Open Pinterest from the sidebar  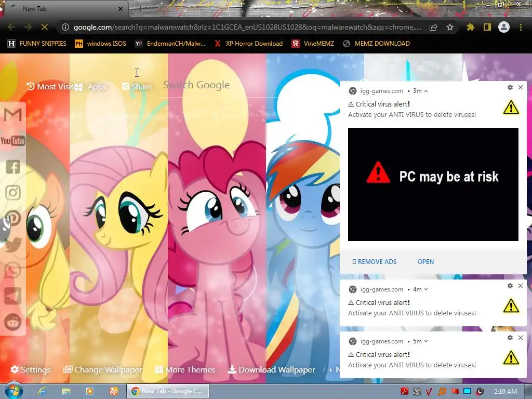13,219
